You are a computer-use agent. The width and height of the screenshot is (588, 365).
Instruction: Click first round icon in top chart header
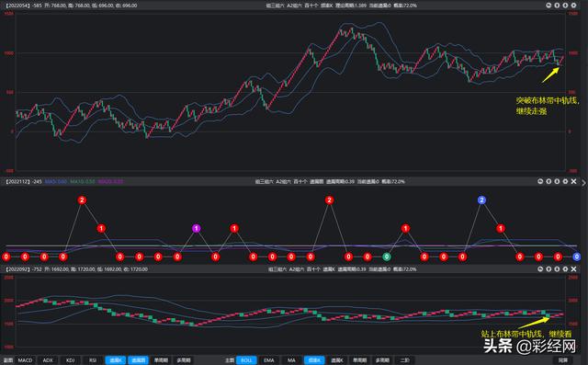(548, 6)
